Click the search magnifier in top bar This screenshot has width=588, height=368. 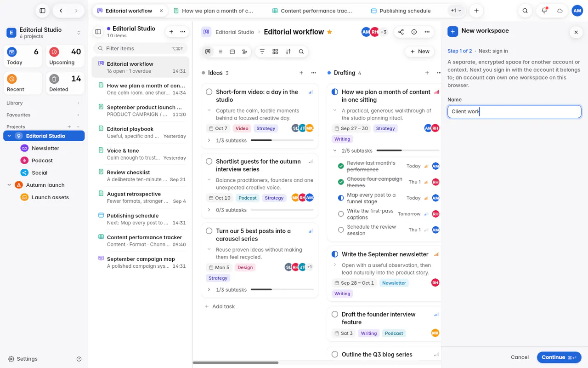[525, 11]
